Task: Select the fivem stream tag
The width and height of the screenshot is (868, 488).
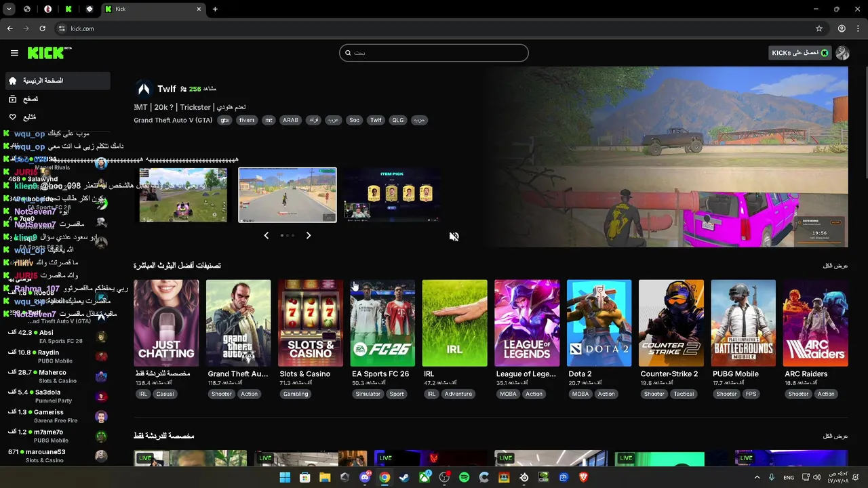Action: 247,120
